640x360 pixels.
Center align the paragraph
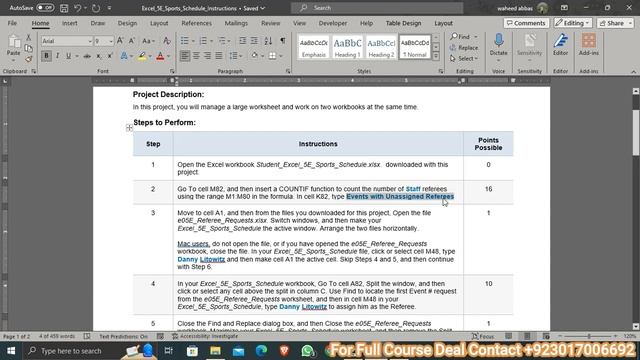click(x=196, y=56)
